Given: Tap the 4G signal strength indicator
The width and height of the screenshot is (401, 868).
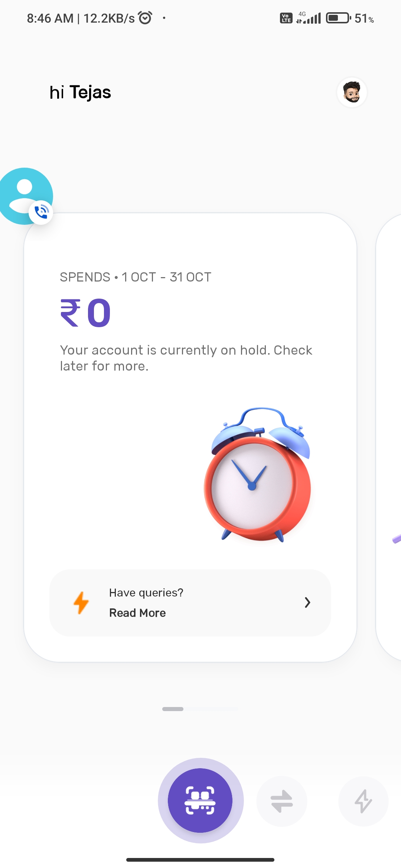Looking at the screenshot, I should (309, 18).
